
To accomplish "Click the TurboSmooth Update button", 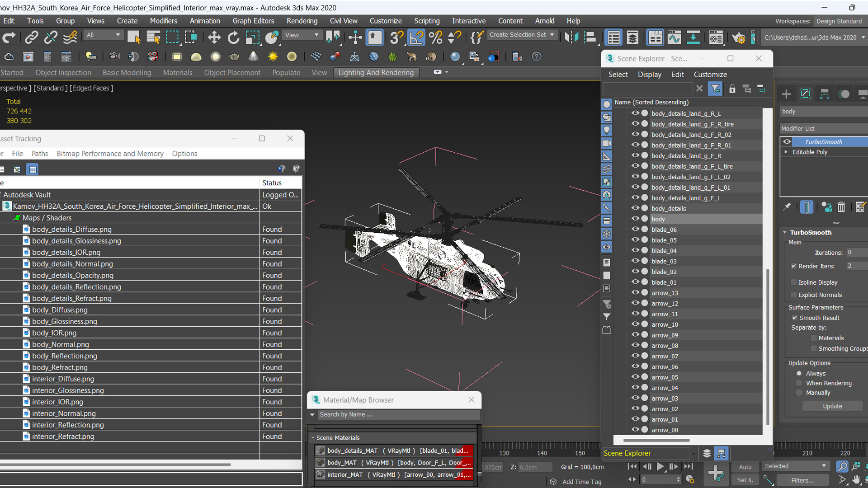I will 832,406.
